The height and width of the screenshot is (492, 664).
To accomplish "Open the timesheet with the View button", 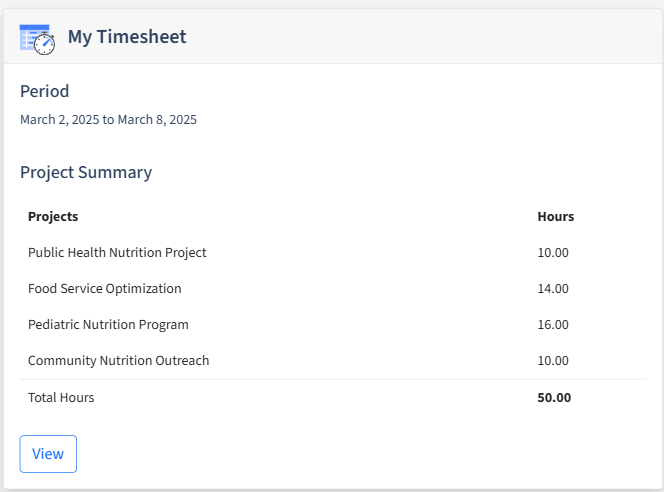I will 48,454.
